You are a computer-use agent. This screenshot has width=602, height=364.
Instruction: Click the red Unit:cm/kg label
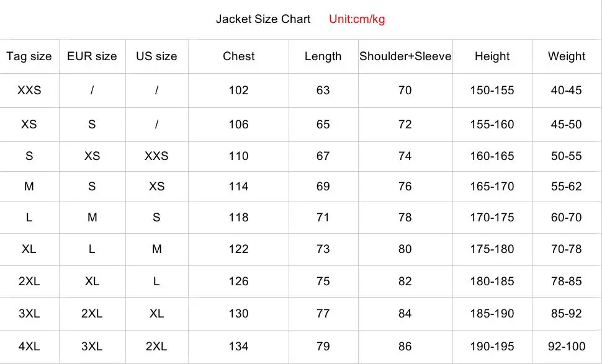coord(357,19)
